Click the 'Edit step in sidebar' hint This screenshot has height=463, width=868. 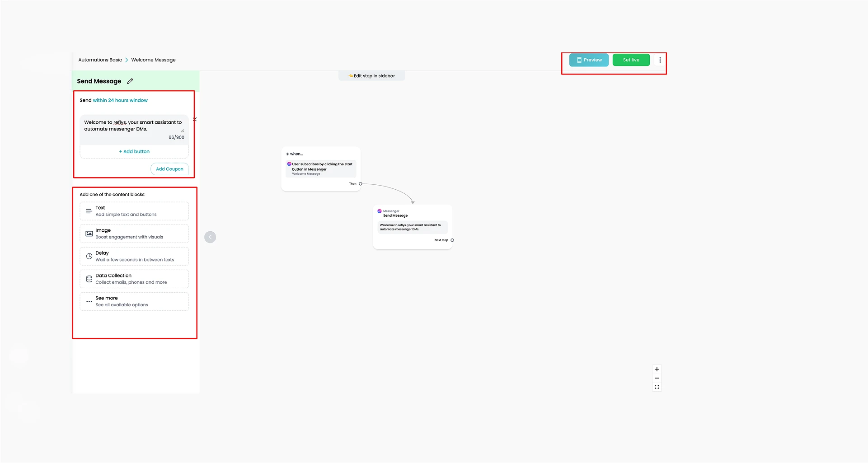click(371, 76)
